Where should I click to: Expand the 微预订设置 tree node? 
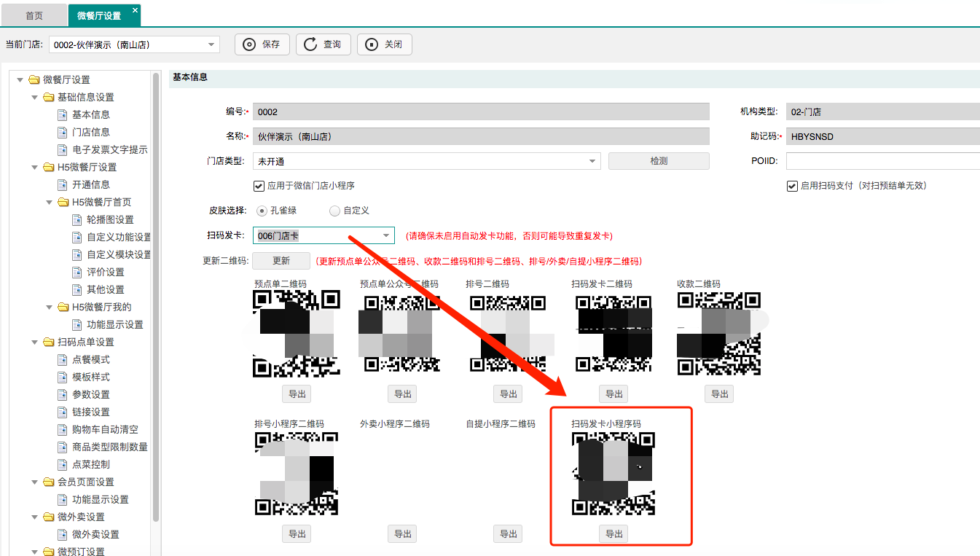pos(34,552)
